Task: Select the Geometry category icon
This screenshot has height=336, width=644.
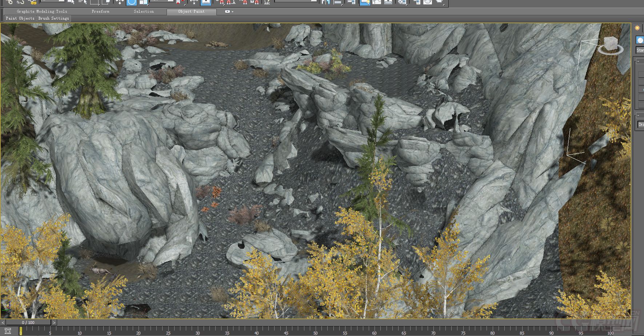Action: click(640, 40)
